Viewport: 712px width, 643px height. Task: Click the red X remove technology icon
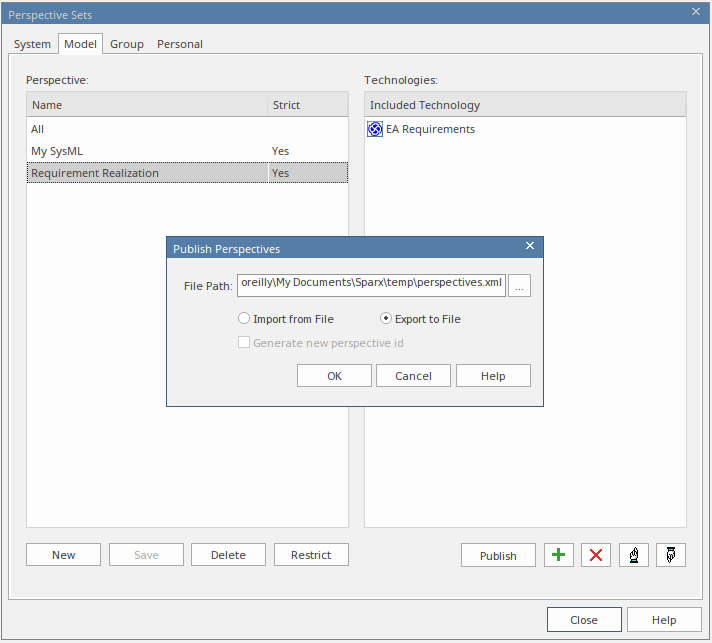(x=596, y=555)
